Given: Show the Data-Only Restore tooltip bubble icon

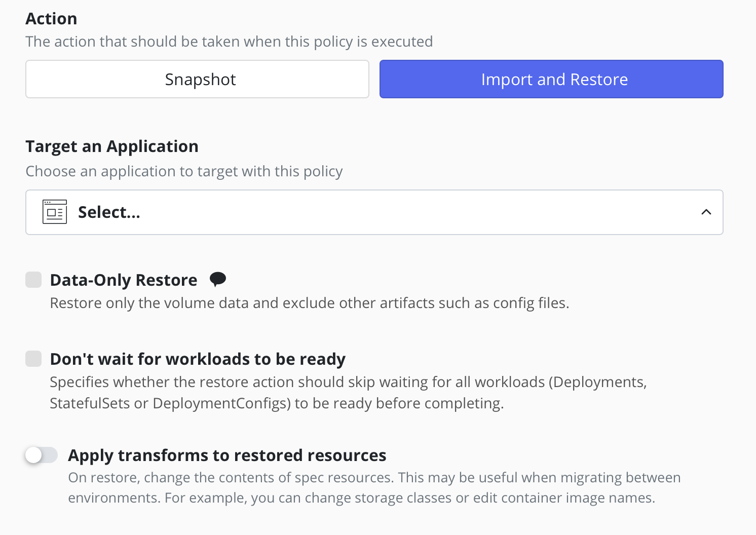Looking at the screenshot, I should 218,279.
